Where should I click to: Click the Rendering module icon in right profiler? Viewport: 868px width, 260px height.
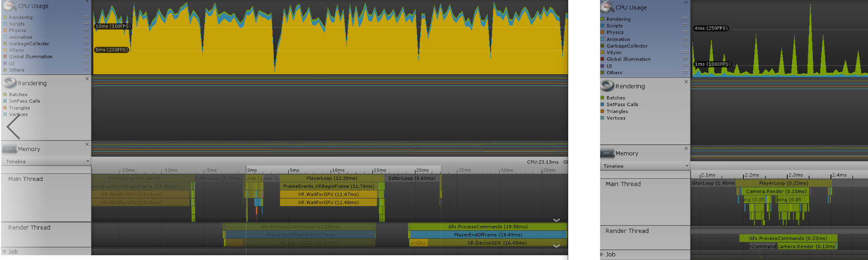pos(607,85)
